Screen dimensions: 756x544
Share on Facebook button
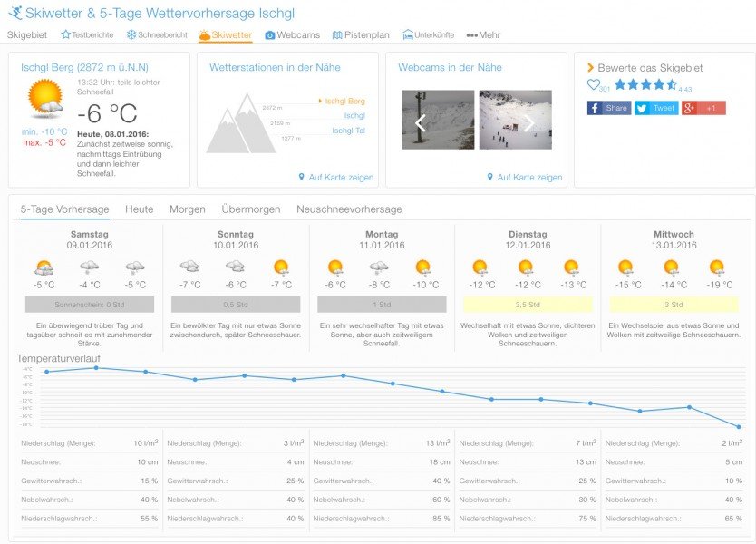click(609, 108)
